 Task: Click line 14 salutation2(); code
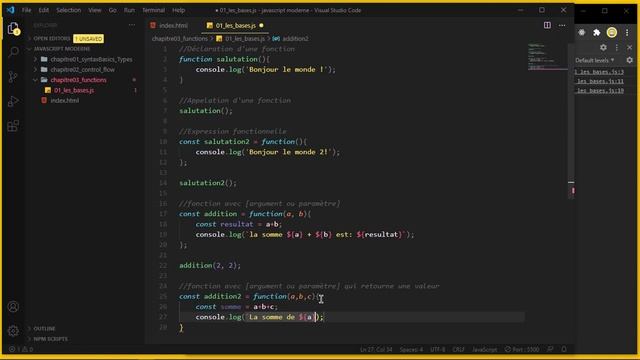(208, 183)
